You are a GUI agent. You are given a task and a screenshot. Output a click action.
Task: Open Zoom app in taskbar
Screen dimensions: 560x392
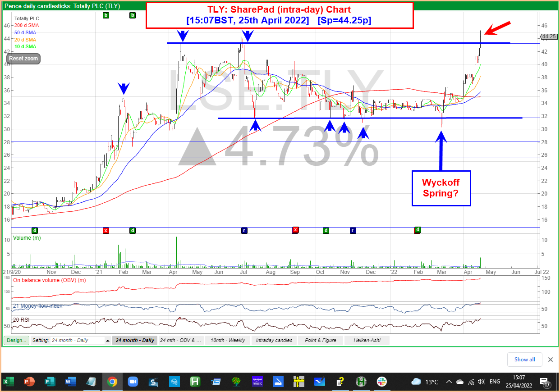[x=133, y=382]
